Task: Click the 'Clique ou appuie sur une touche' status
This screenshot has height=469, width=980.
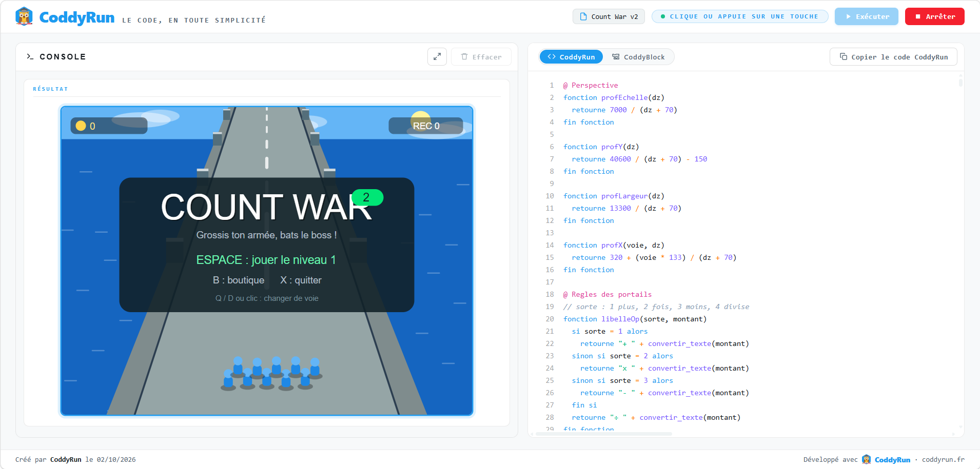Action: pyautogui.click(x=740, y=16)
